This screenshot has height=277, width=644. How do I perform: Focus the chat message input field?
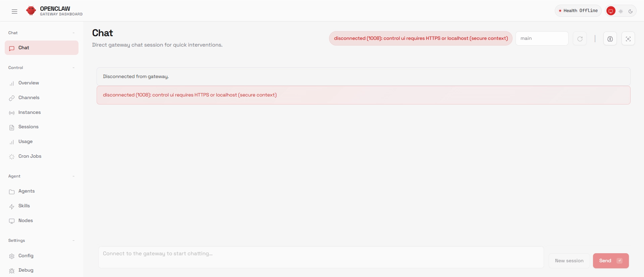pyautogui.click(x=321, y=257)
